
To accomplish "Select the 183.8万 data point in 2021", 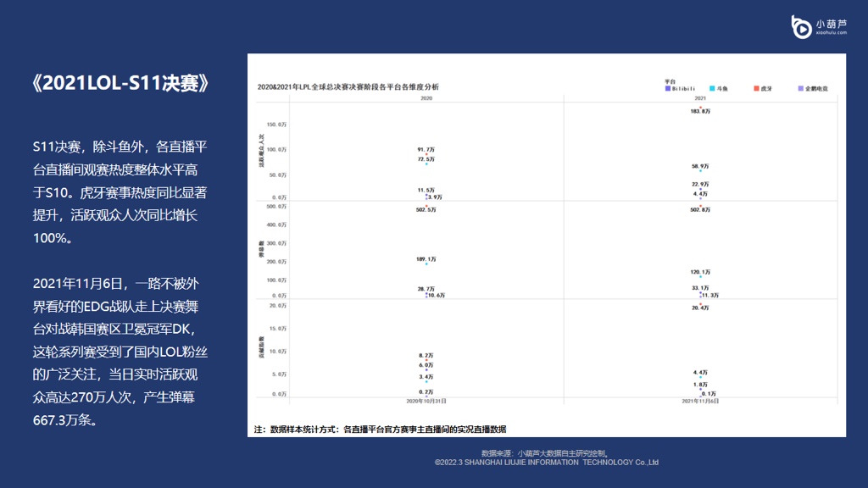I will [700, 107].
